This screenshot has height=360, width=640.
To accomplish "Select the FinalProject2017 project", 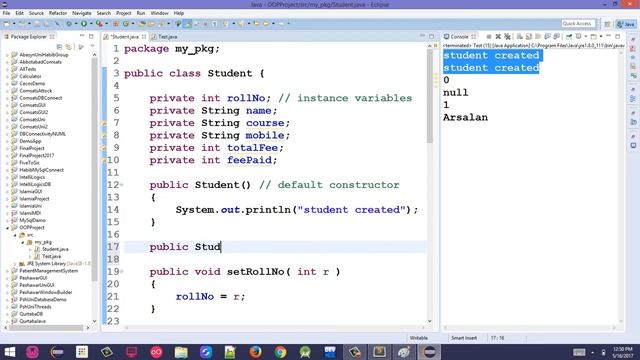I will pyautogui.click(x=36, y=156).
